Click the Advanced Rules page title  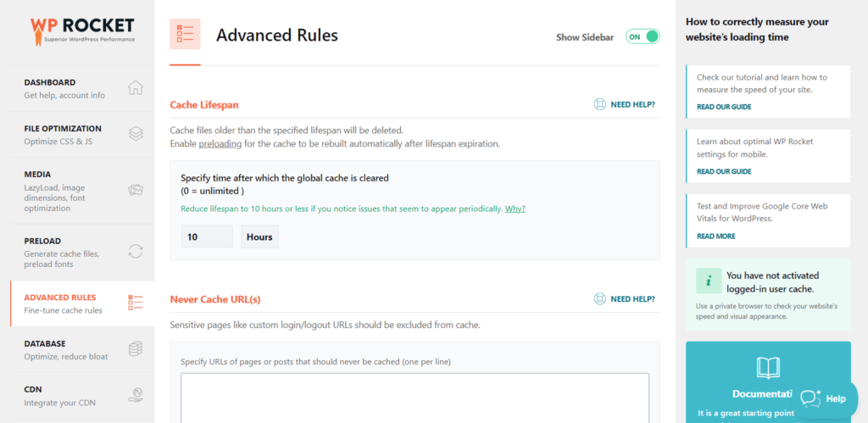click(x=277, y=36)
